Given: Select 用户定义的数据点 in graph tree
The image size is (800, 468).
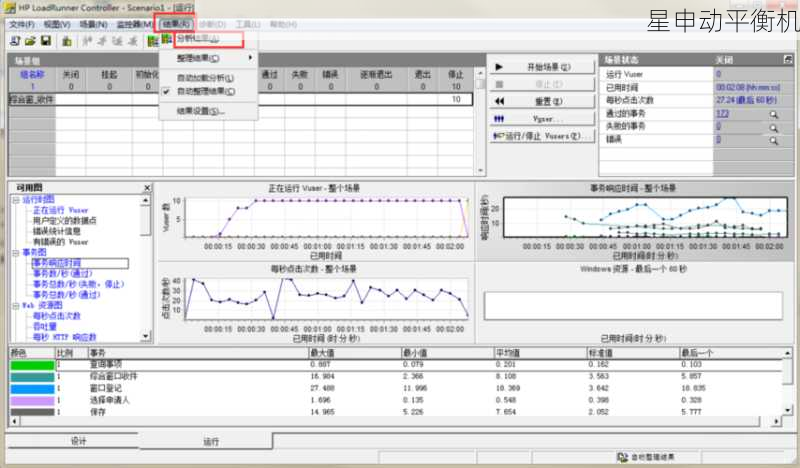Looking at the screenshot, I should pos(64,220).
